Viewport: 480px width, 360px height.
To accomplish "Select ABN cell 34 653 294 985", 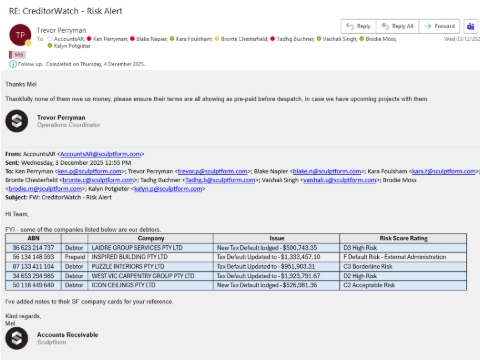I will tap(33, 276).
